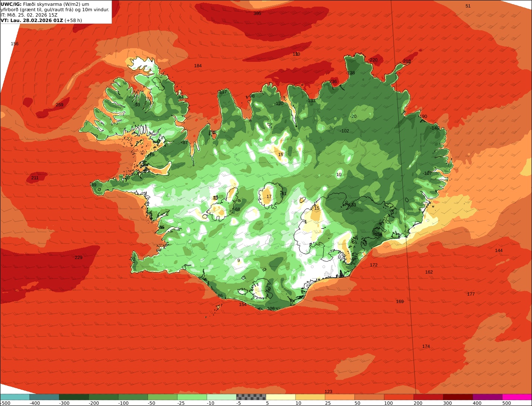The height and width of the screenshot is (406, 532).
Task: Click the map value 385
Action: (x=257, y=13)
